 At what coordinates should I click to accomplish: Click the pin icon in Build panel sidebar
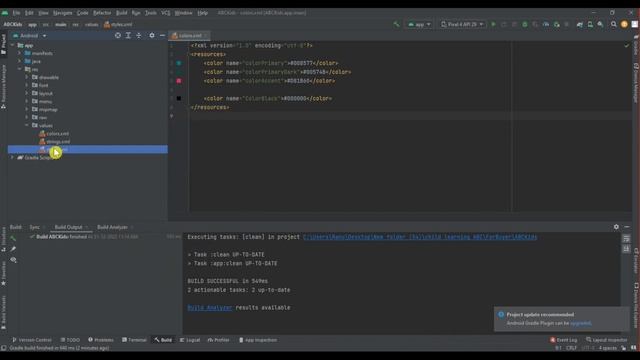[13, 249]
